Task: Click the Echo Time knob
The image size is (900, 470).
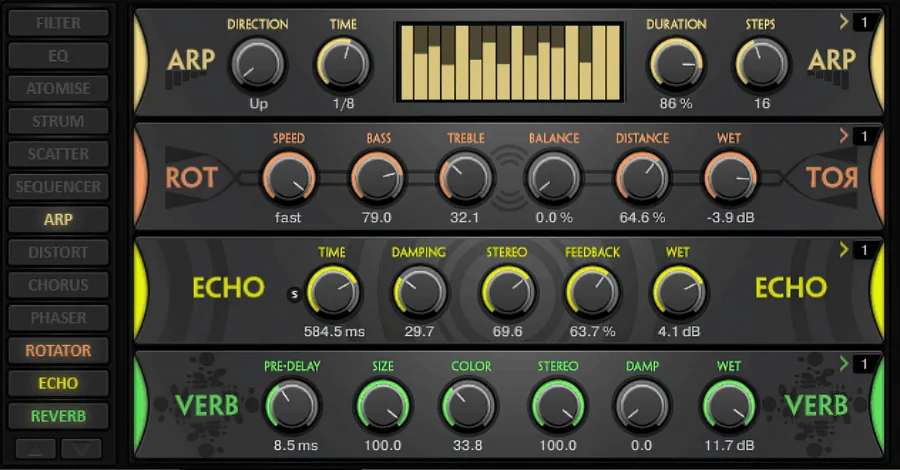Action: point(333,292)
